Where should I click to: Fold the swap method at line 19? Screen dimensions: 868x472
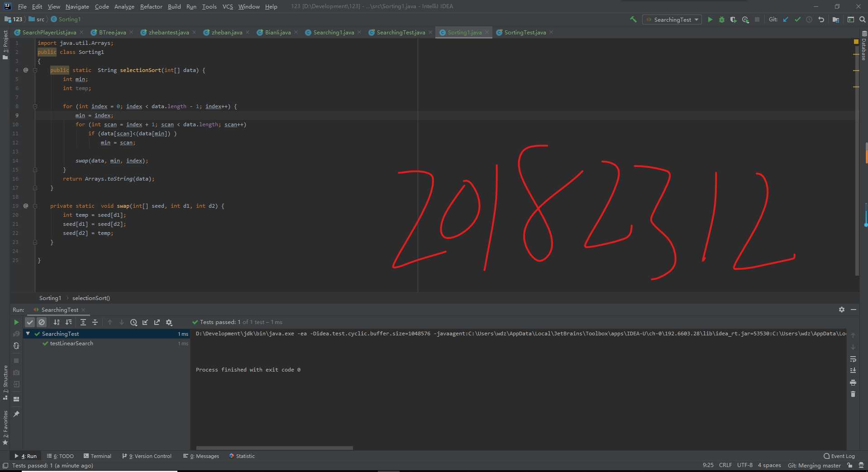pyautogui.click(x=35, y=206)
